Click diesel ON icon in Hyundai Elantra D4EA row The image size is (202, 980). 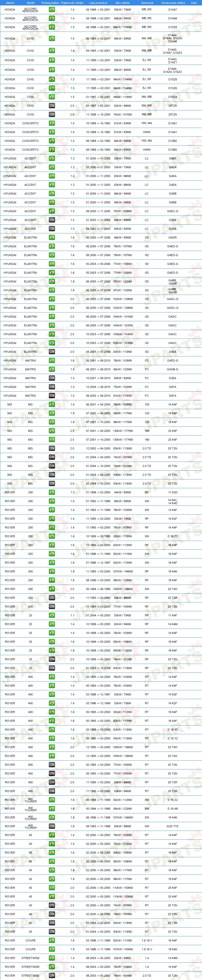pyautogui.click(x=52, y=352)
